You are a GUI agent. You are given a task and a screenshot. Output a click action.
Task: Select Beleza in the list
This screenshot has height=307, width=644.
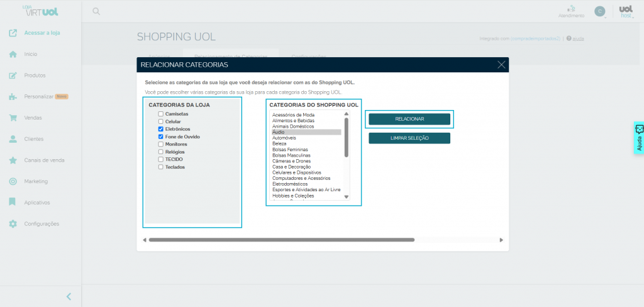point(306,144)
